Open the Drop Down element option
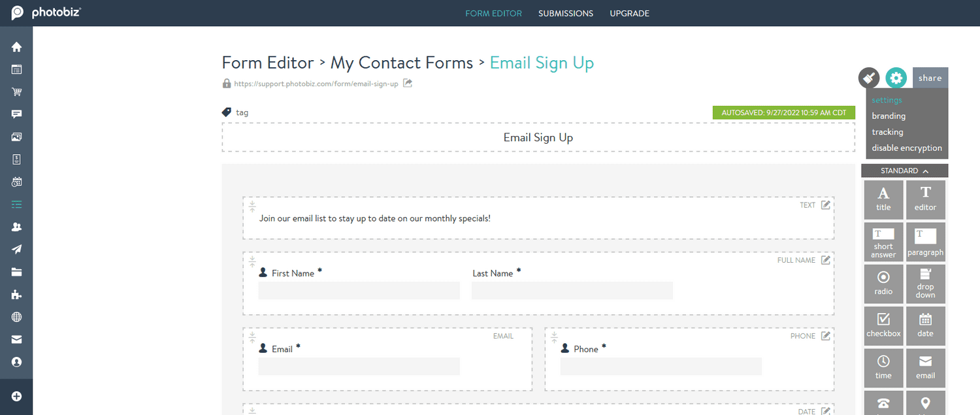980x415 pixels. [925, 284]
